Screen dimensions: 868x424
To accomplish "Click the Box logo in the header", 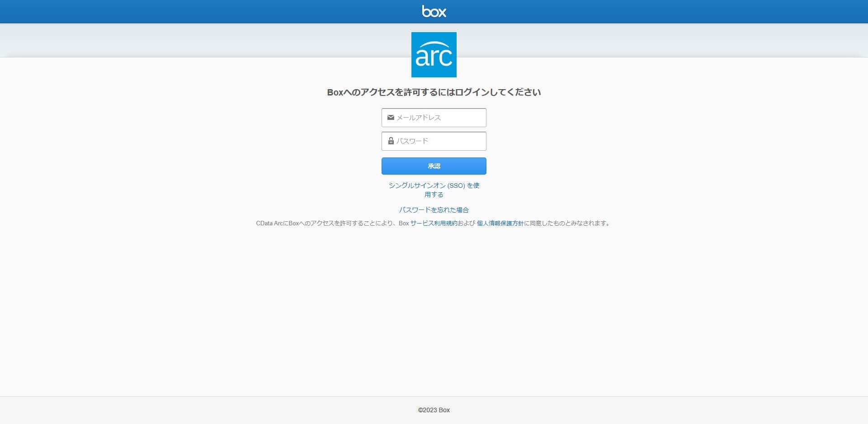I will [x=434, y=11].
